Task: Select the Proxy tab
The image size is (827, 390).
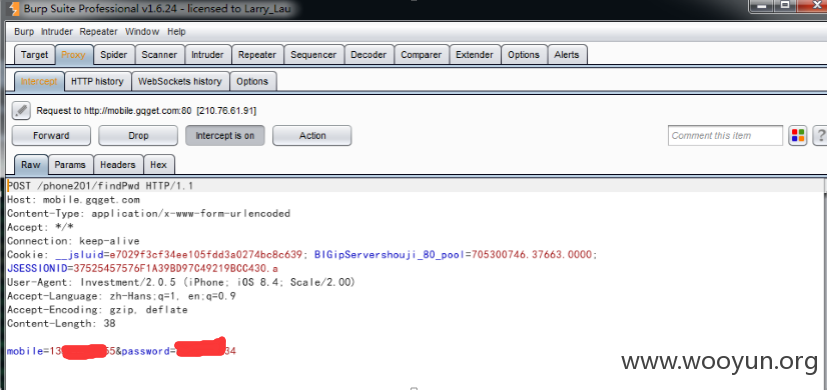Action: [73, 55]
